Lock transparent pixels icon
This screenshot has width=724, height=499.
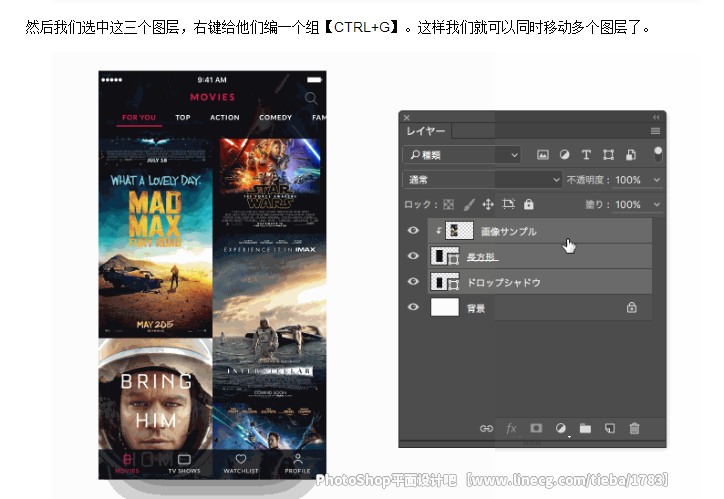(x=448, y=204)
